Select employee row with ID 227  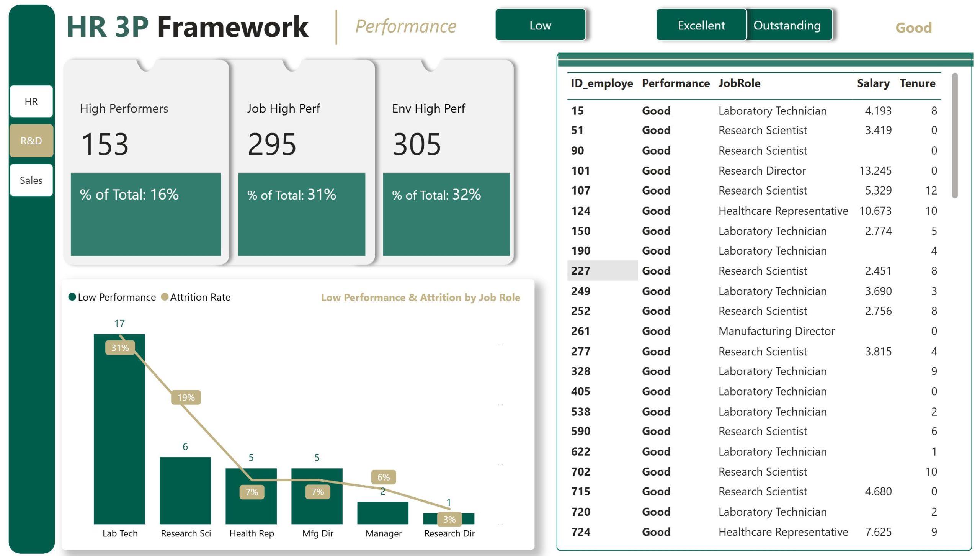(x=580, y=271)
